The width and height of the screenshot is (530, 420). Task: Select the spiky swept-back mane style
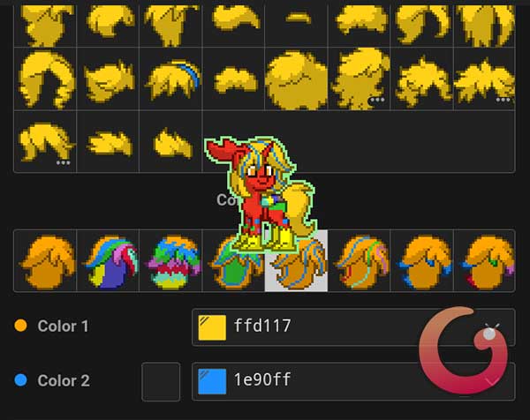pyautogui.click(x=108, y=79)
